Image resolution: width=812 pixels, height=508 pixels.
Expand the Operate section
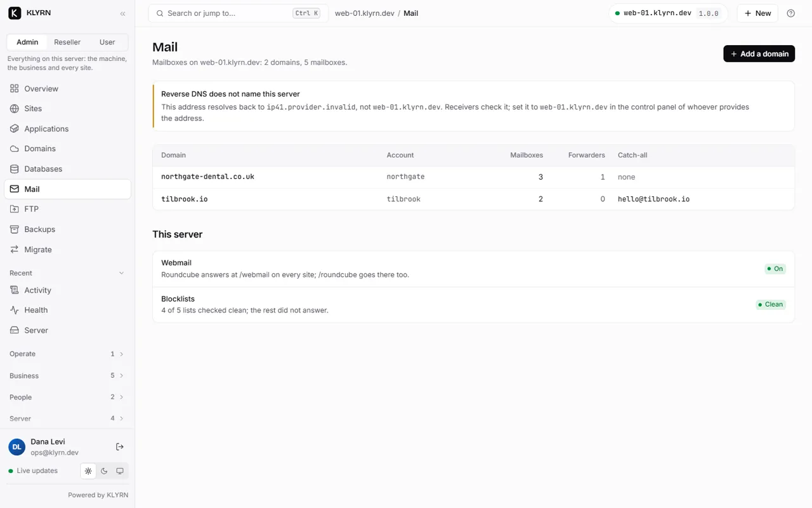point(67,354)
